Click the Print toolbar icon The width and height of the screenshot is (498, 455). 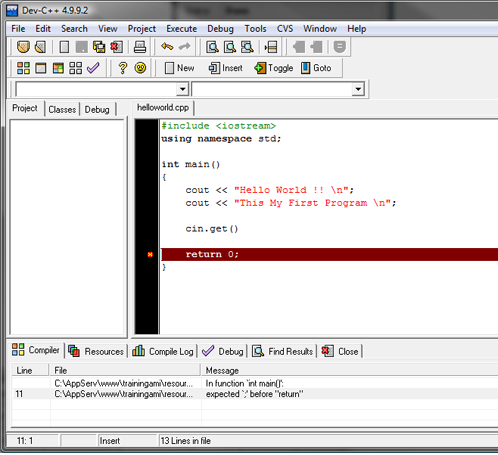pyautogui.click(x=140, y=47)
